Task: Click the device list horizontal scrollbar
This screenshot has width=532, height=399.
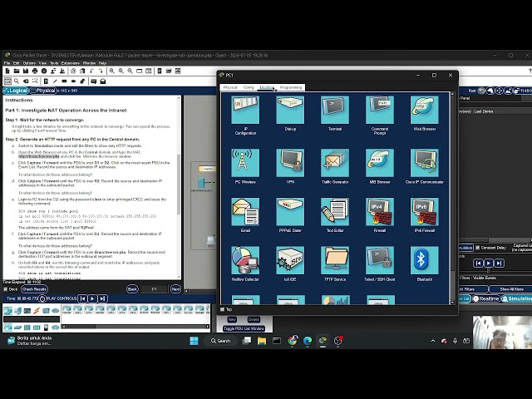Action: [x=135, y=327]
